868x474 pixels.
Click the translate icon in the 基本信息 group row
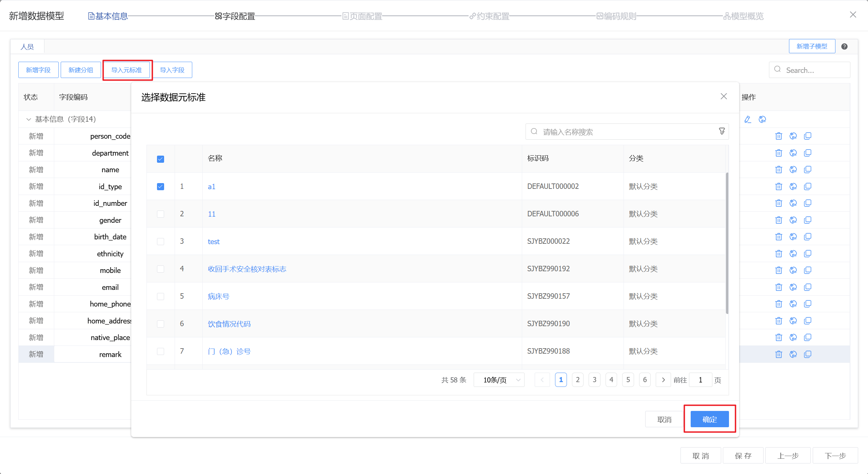point(762,119)
